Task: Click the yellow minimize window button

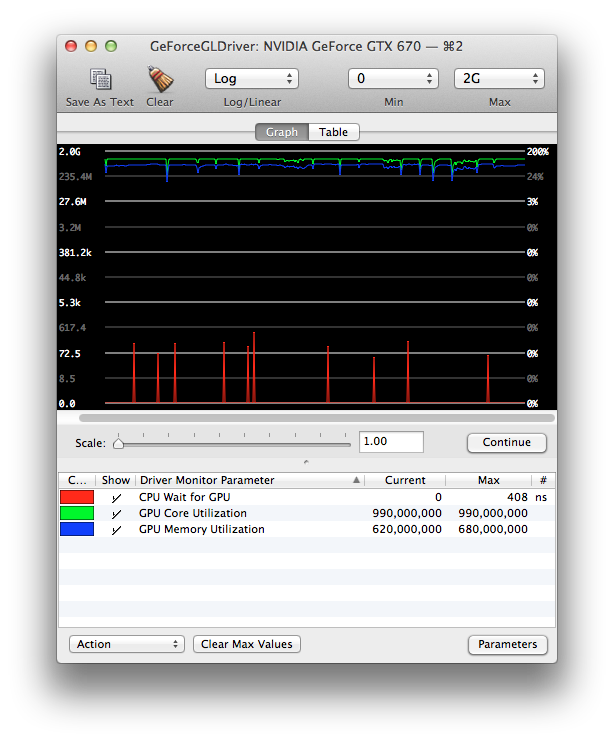Action: click(x=91, y=46)
